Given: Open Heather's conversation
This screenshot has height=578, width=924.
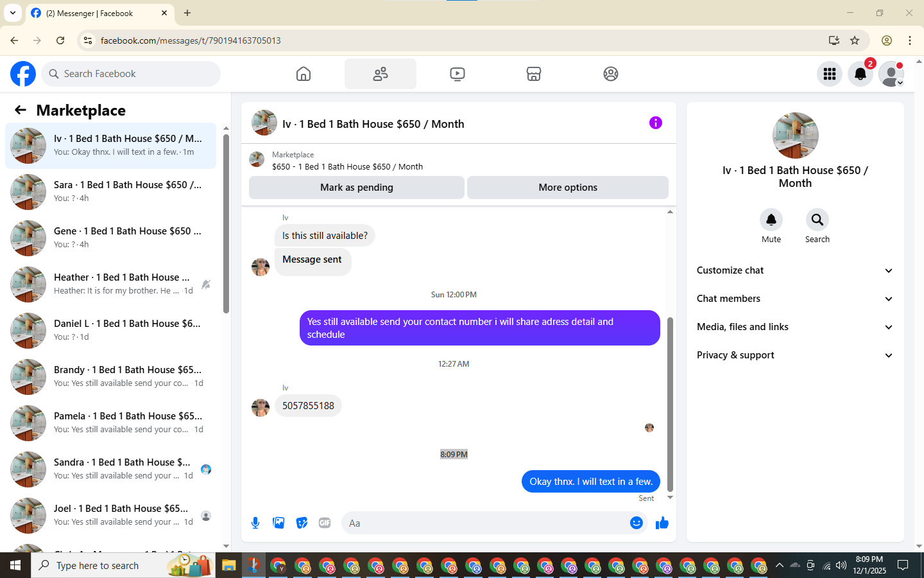Looking at the screenshot, I should [x=110, y=284].
